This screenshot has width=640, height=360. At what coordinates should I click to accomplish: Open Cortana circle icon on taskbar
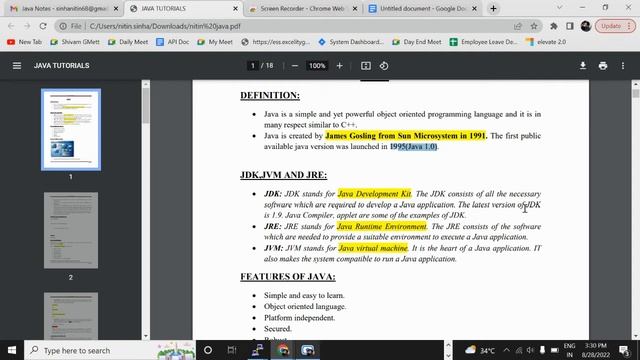click(x=208, y=350)
